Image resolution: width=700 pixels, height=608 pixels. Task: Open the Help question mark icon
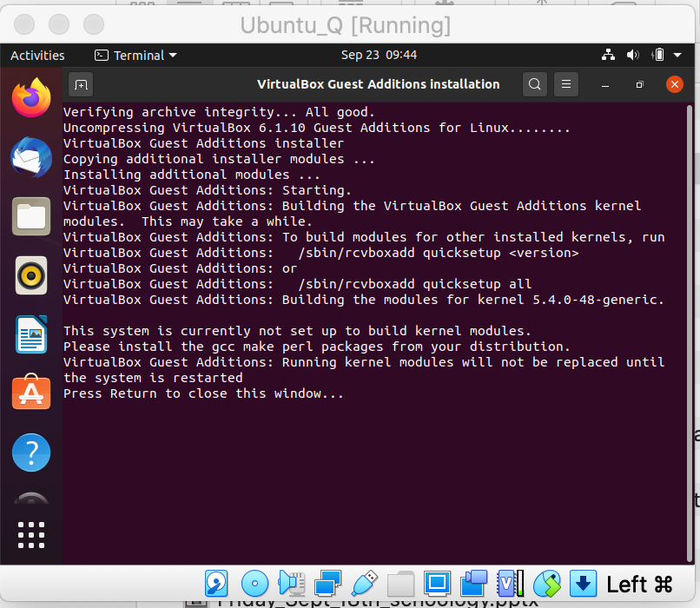(x=31, y=453)
